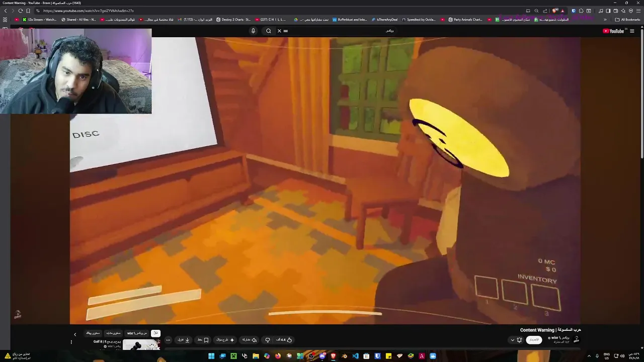
Task: Like the video with thumbs up
Action: [x=284, y=340]
